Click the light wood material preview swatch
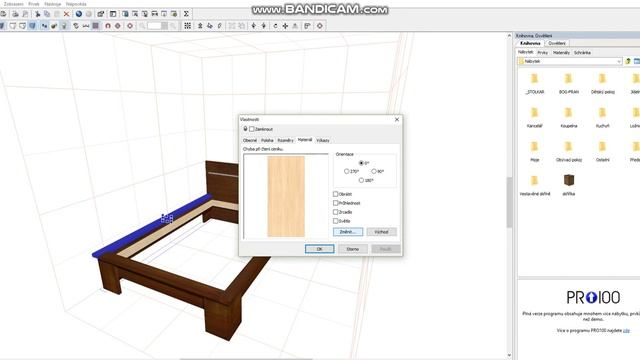The width and height of the screenshot is (640, 360). 286,196
